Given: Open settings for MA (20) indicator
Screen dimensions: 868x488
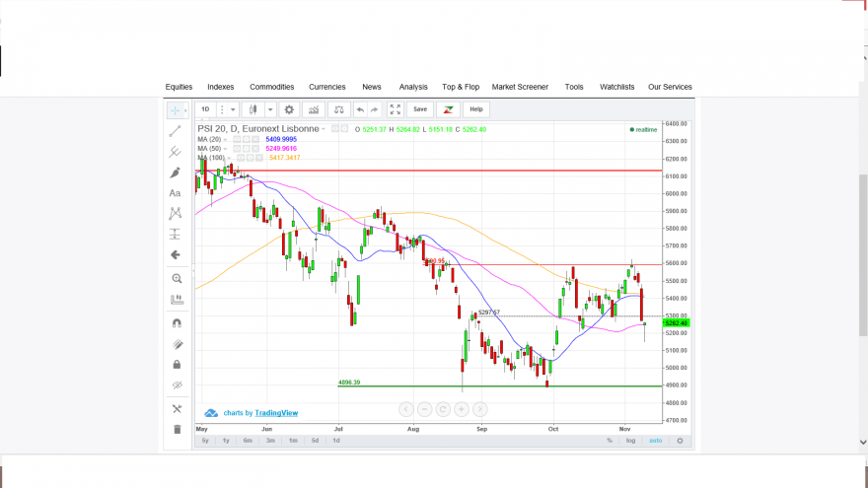Looking at the screenshot, I should 247,139.
